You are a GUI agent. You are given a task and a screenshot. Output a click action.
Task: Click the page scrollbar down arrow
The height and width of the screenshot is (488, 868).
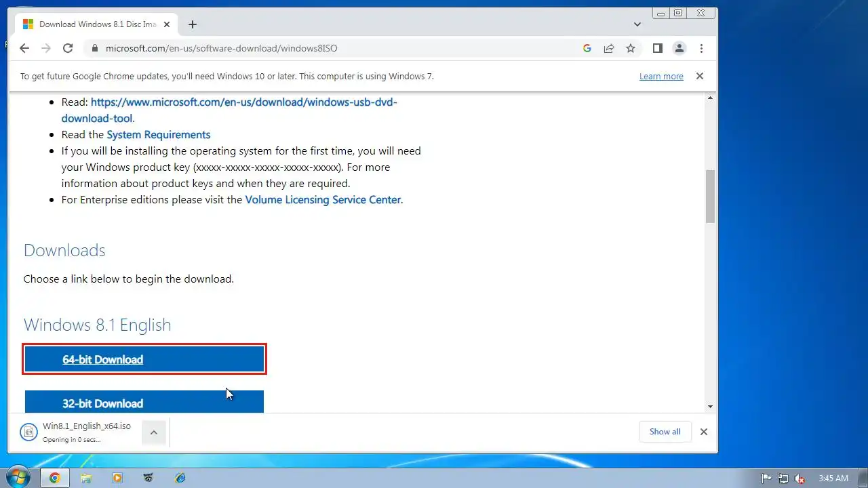(x=710, y=407)
